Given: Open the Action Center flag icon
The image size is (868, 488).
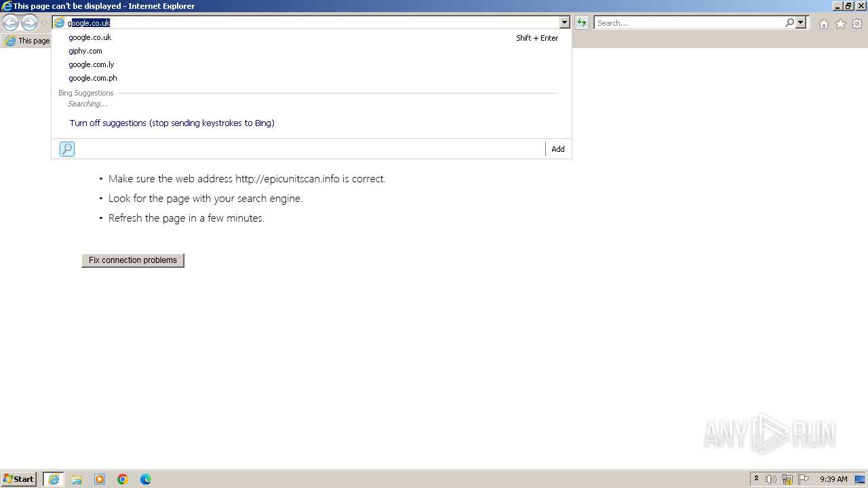Looking at the screenshot, I should [x=804, y=479].
